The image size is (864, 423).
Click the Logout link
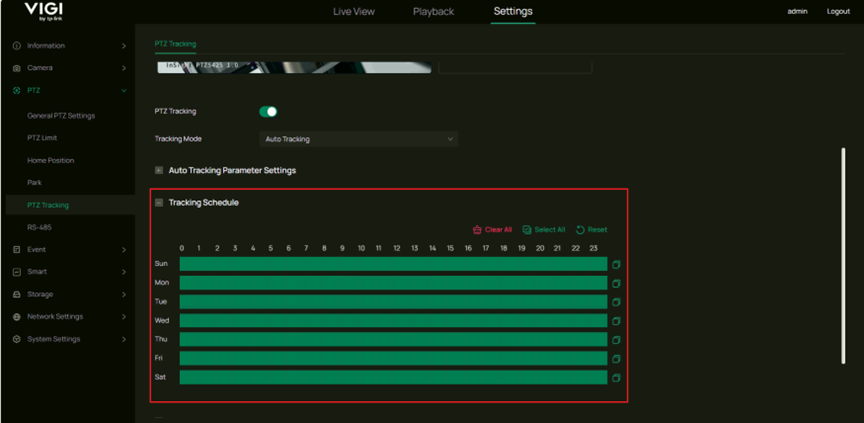838,12
